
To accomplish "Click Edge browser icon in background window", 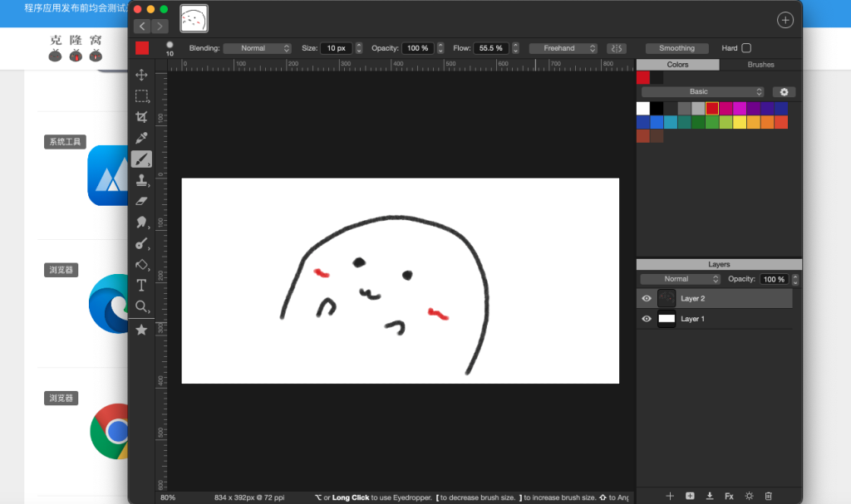I will pos(110,303).
